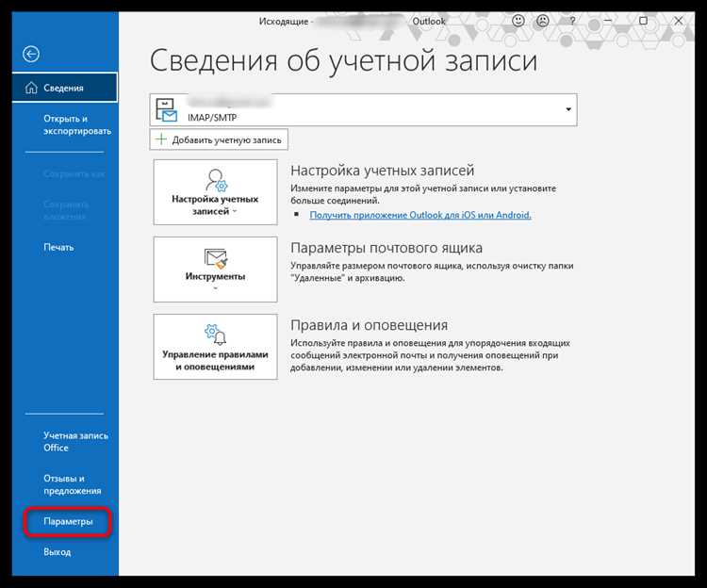This screenshot has height=588, width=707.
Task: Close the Outlook window
Action: click(678, 21)
